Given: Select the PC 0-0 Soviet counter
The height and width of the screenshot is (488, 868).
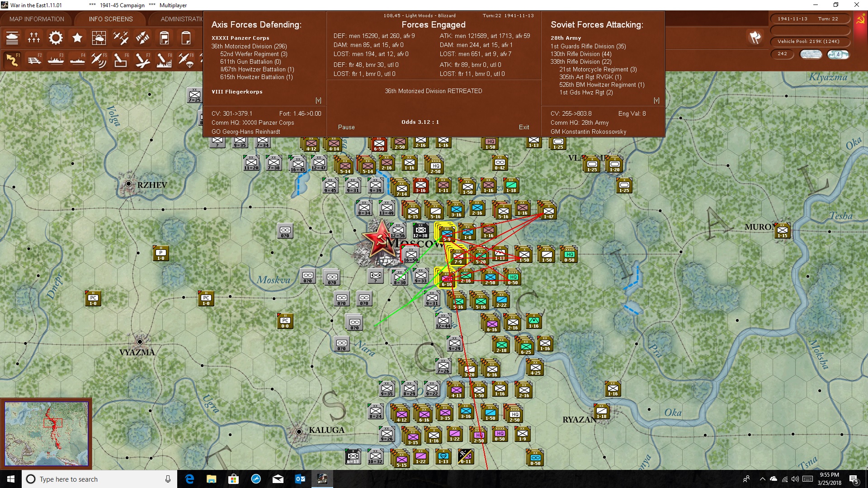Looking at the screenshot, I should pos(285,321).
